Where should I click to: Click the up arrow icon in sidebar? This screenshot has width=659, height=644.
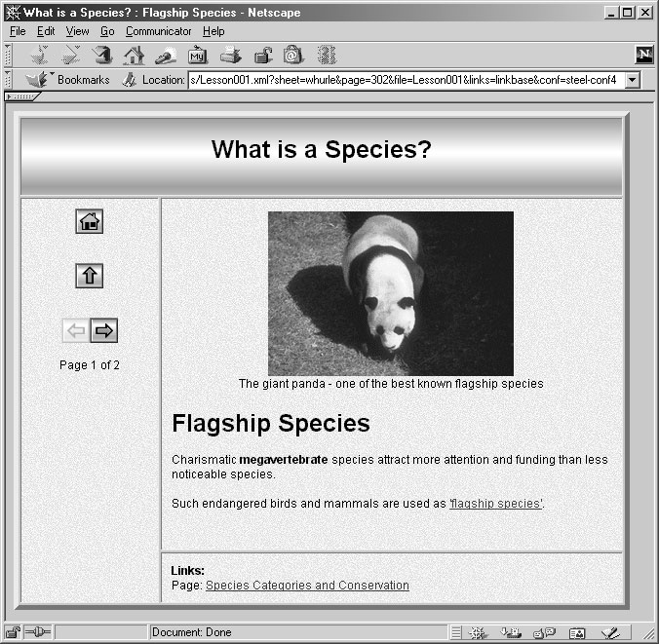tap(90, 276)
